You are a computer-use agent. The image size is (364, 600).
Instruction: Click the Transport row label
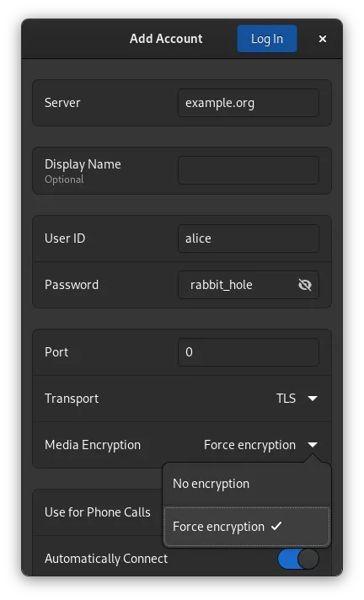coord(72,399)
